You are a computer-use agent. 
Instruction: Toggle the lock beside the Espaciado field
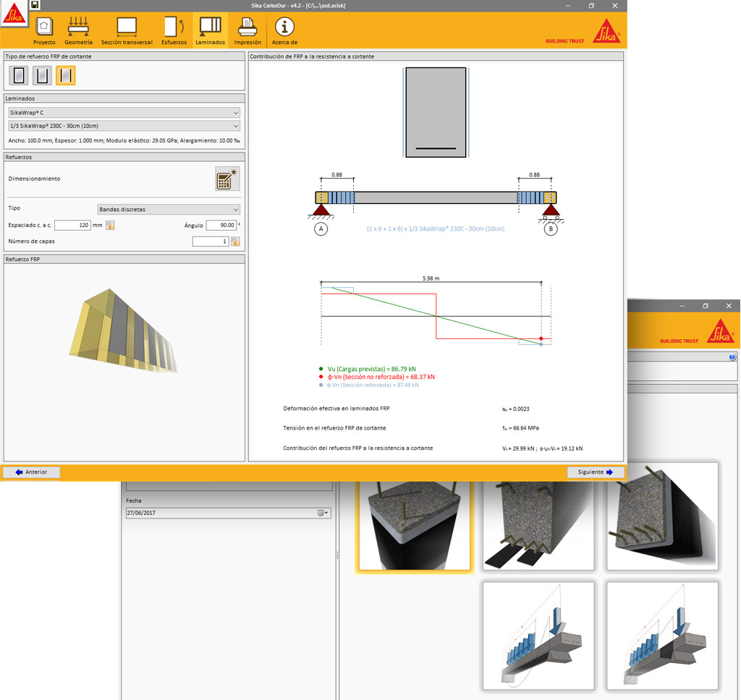(110, 226)
